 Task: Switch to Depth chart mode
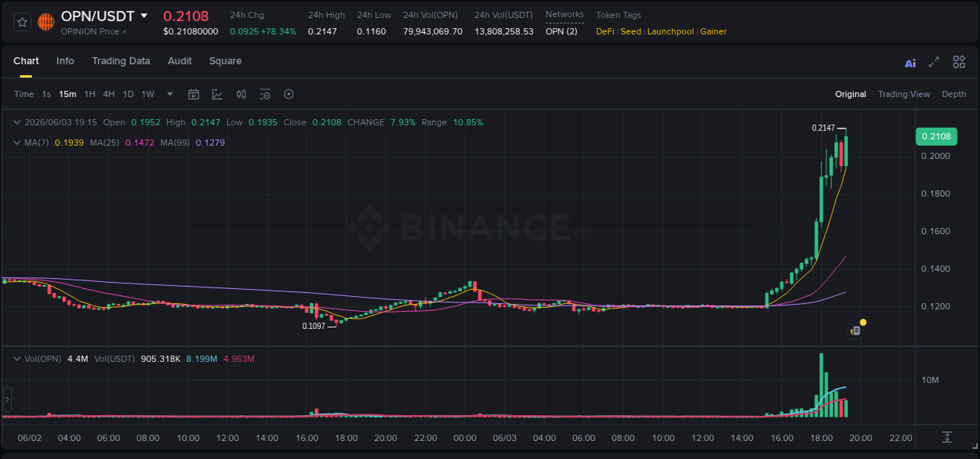[954, 94]
